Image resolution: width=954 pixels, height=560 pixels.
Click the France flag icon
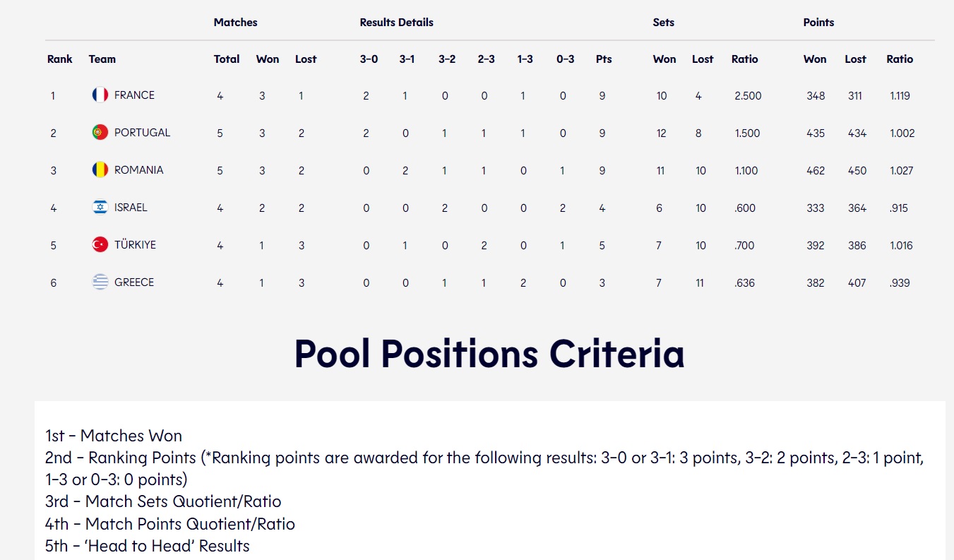pos(100,95)
